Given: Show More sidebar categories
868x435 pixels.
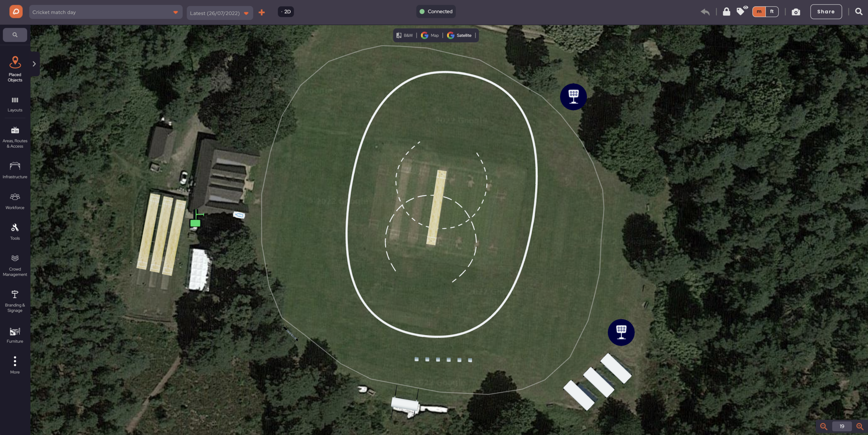Looking at the screenshot, I should coord(15,365).
